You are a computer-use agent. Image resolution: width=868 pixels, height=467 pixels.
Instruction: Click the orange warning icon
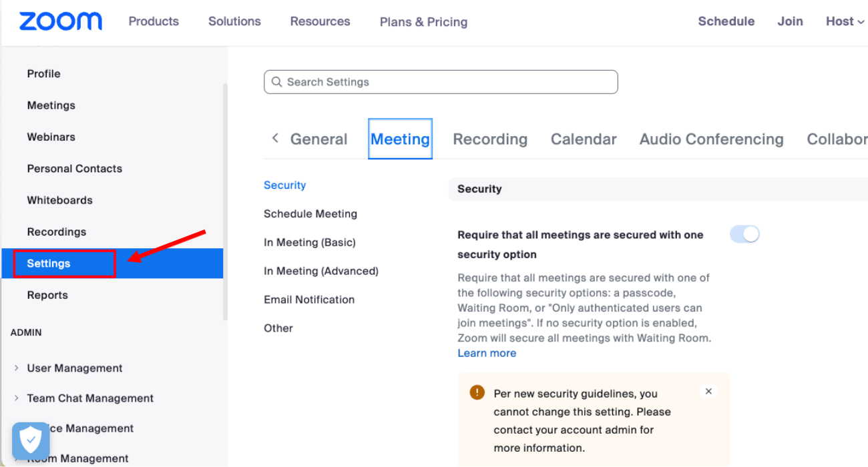(477, 392)
